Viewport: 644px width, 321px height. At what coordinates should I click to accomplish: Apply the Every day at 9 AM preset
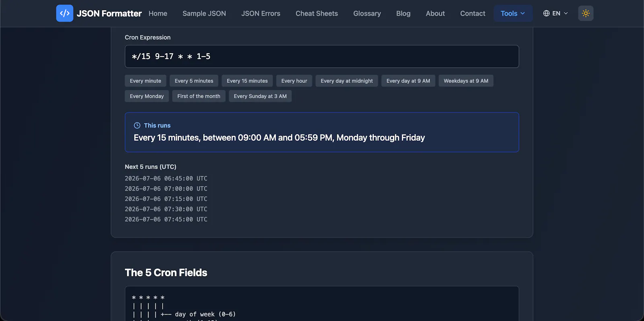click(x=408, y=81)
